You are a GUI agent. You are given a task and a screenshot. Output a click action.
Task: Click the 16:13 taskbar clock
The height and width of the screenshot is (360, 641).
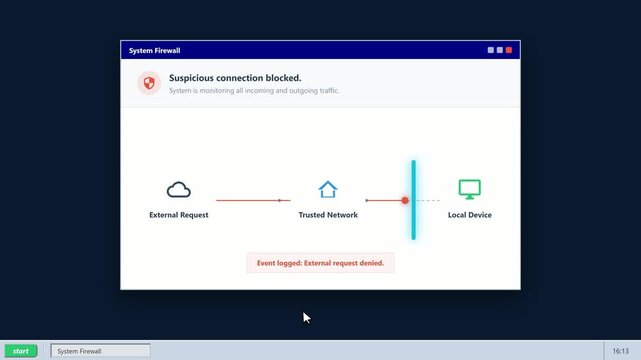pos(621,351)
